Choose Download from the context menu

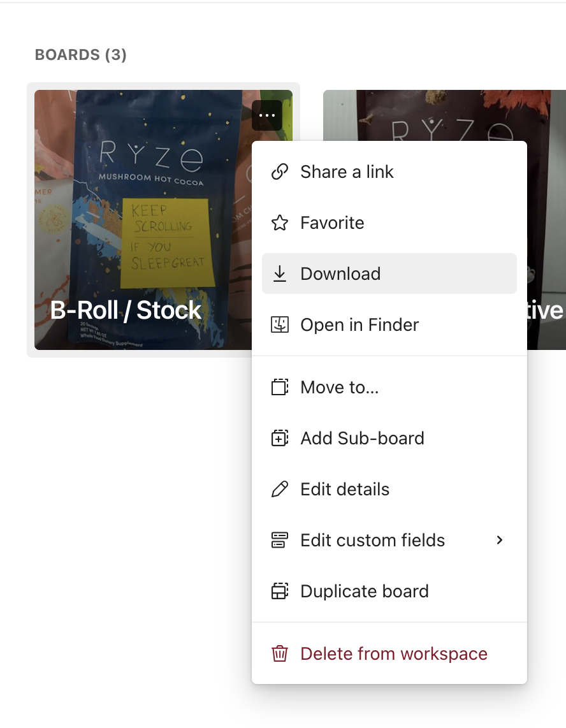tap(340, 274)
